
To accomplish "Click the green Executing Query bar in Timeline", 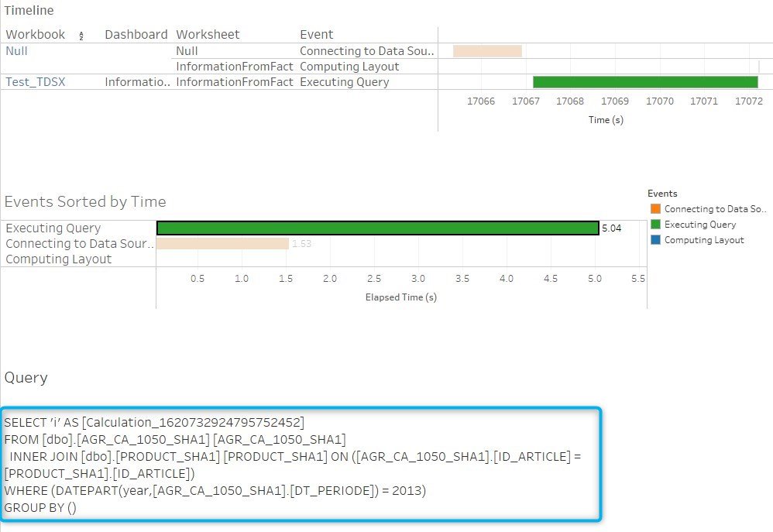I will tap(645, 82).
